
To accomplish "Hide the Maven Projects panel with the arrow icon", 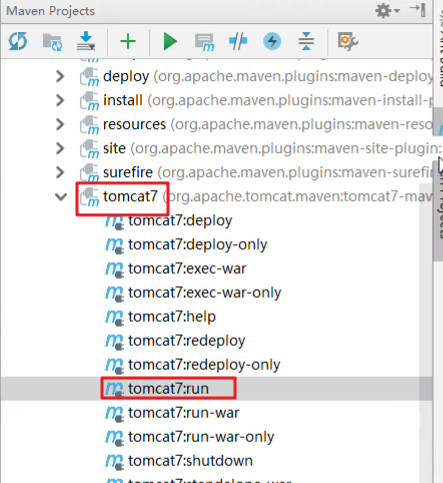I will 418,10.
